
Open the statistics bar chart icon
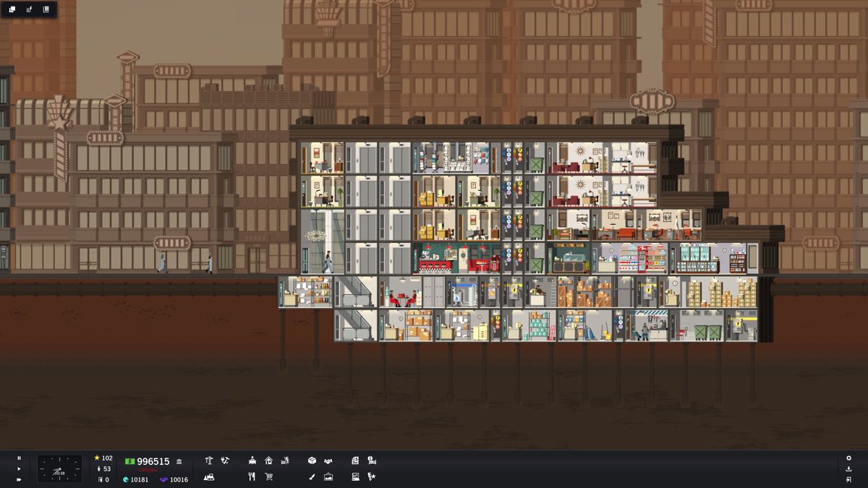(30, 9)
